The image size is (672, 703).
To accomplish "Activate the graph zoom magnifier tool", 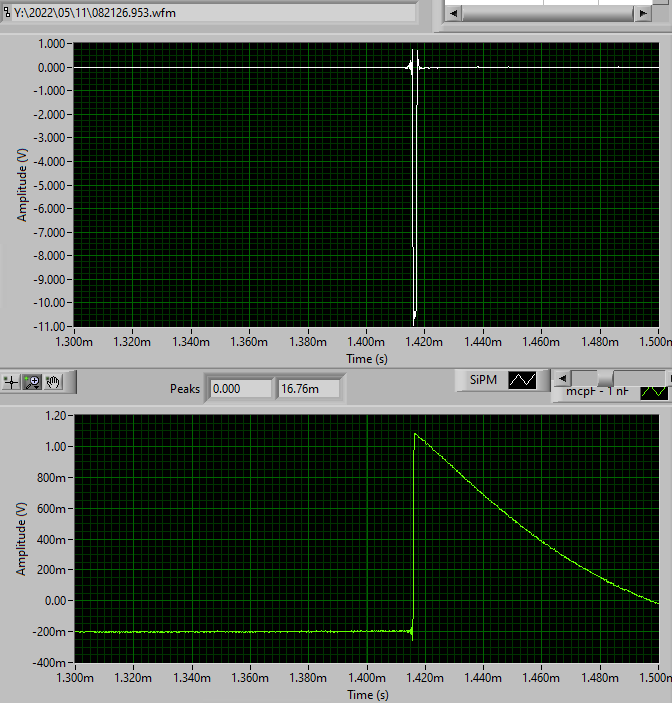I will 33,382.
